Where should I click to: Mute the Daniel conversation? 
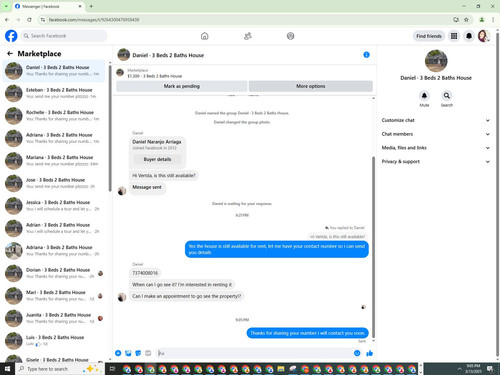(424, 96)
